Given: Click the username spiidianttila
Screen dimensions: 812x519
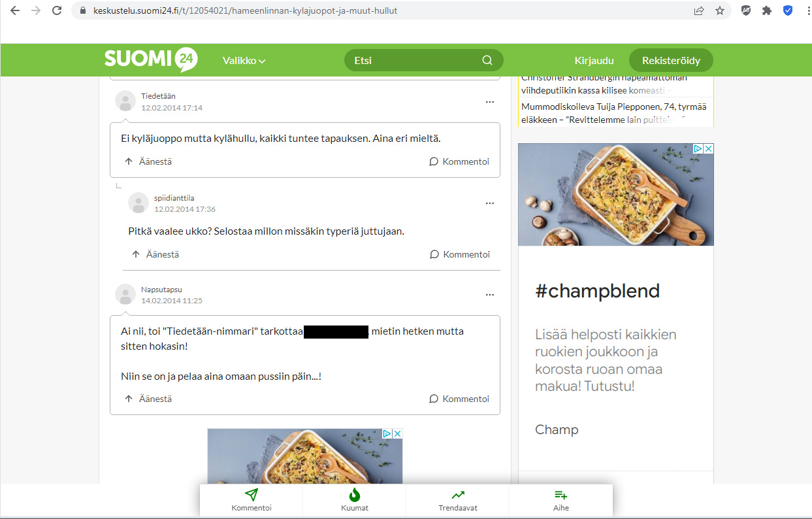Looking at the screenshot, I should point(174,197).
